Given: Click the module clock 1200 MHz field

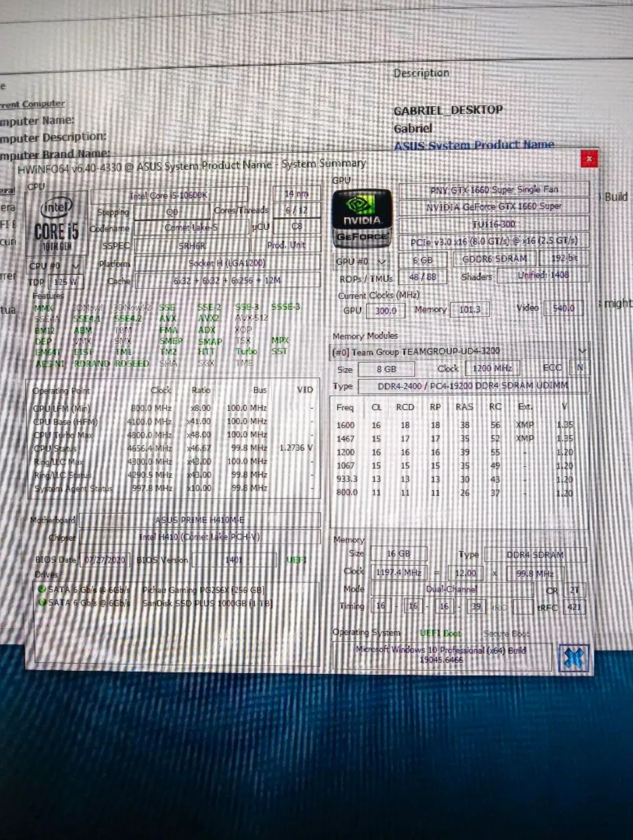Looking at the screenshot, I should click(x=492, y=368).
